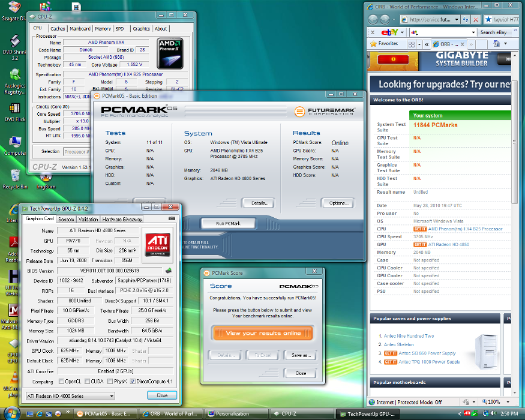This screenshot has width=525, height=420.
Task: Open the Antec Skeleton link
Action: point(398,344)
